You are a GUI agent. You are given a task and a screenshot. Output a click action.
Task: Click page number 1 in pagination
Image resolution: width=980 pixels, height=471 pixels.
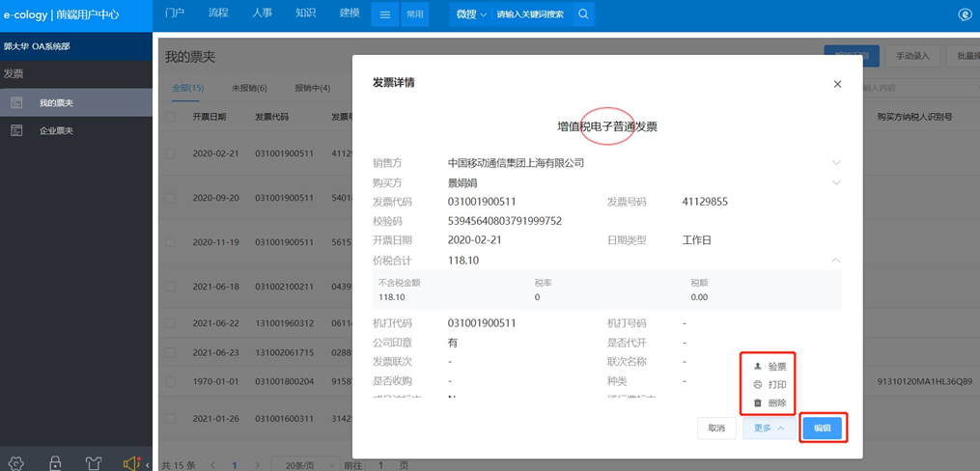coord(235,465)
